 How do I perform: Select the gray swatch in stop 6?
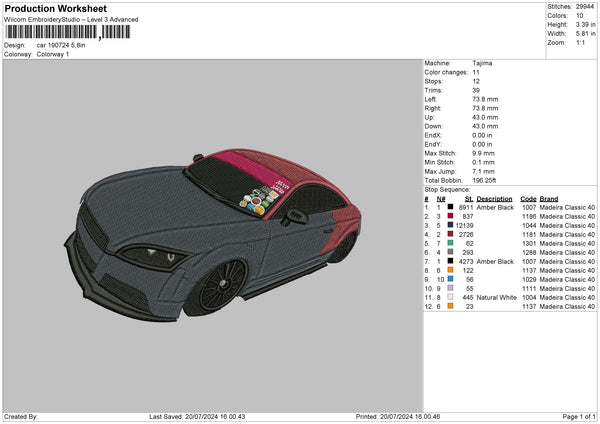click(x=452, y=252)
